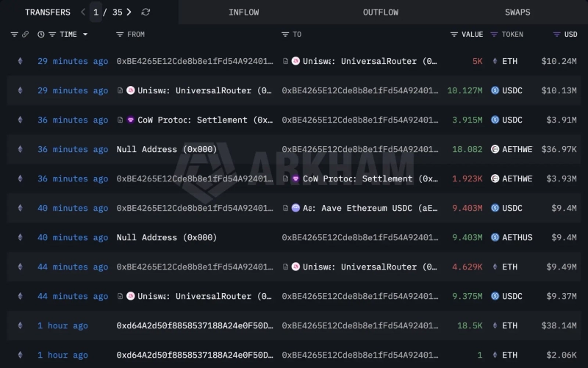Go to next transfers page
Image resolution: width=588 pixels, height=368 pixels.
[x=129, y=12]
